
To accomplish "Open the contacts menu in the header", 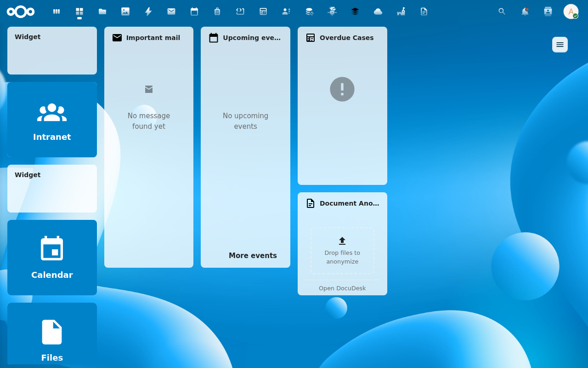I will [548, 11].
